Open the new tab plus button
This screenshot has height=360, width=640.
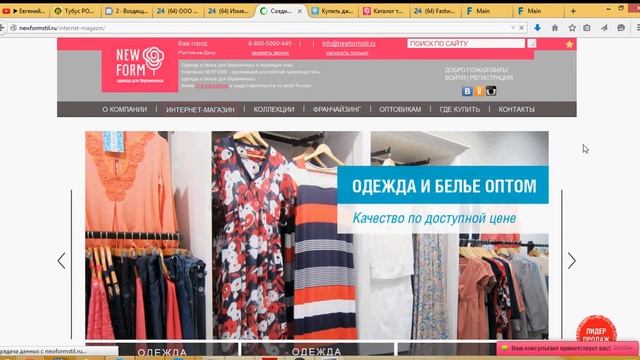pyautogui.click(x=573, y=11)
